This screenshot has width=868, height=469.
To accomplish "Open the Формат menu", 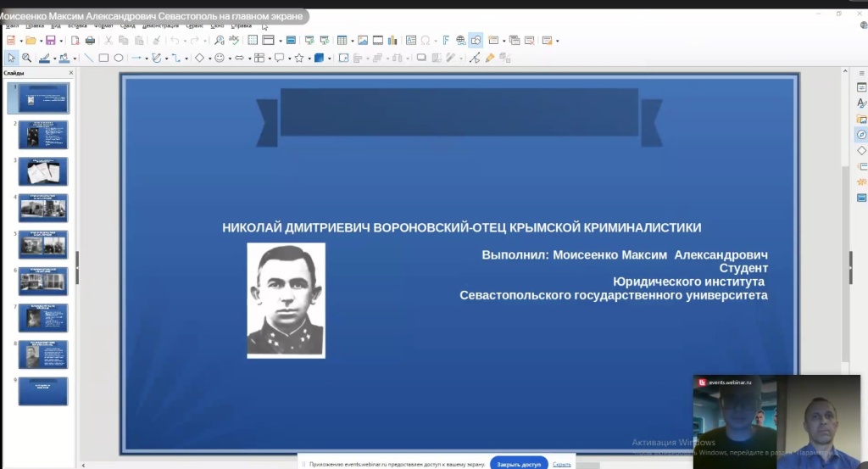I will pyautogui.click(x=105, y=26).
